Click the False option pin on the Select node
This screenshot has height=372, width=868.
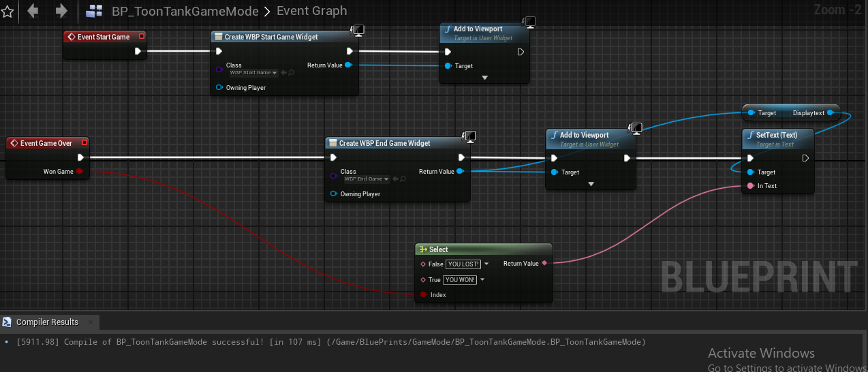pyautogui.click(x=423, y=264)
